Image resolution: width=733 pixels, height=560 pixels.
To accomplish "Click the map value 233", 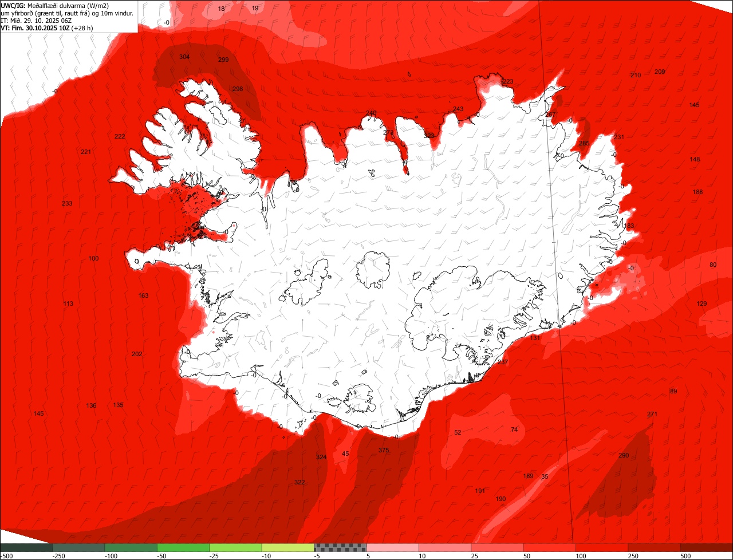I will click(x=67, y=204).
